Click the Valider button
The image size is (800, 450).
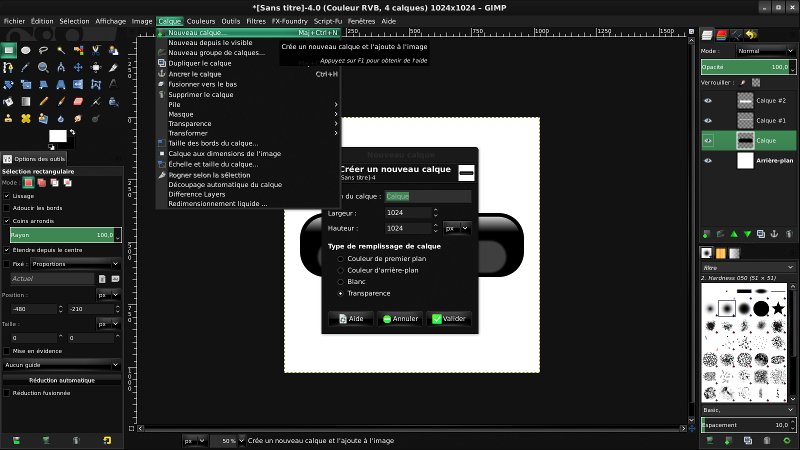click(x=449, y=319)
